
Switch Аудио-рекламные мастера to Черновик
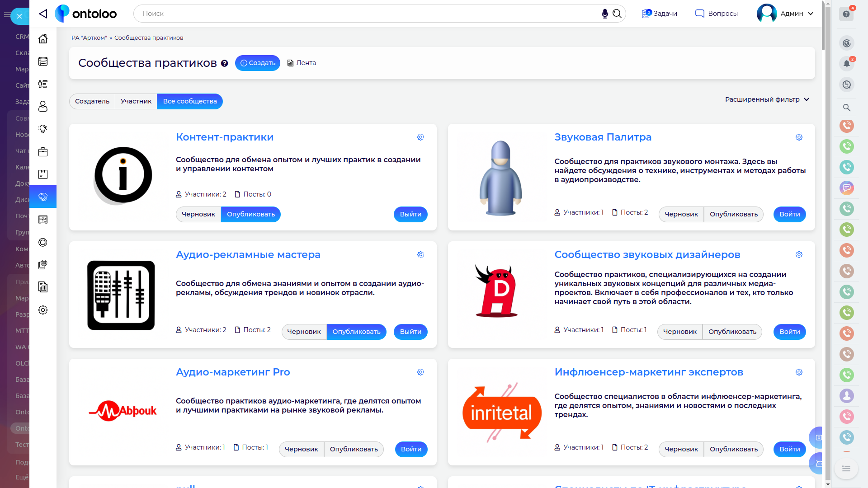click(x=304, y=332)
